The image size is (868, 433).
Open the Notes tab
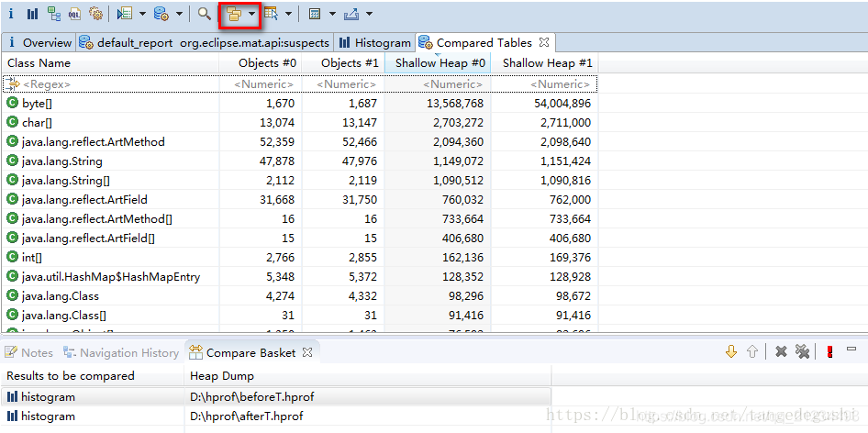click(29, 352)
